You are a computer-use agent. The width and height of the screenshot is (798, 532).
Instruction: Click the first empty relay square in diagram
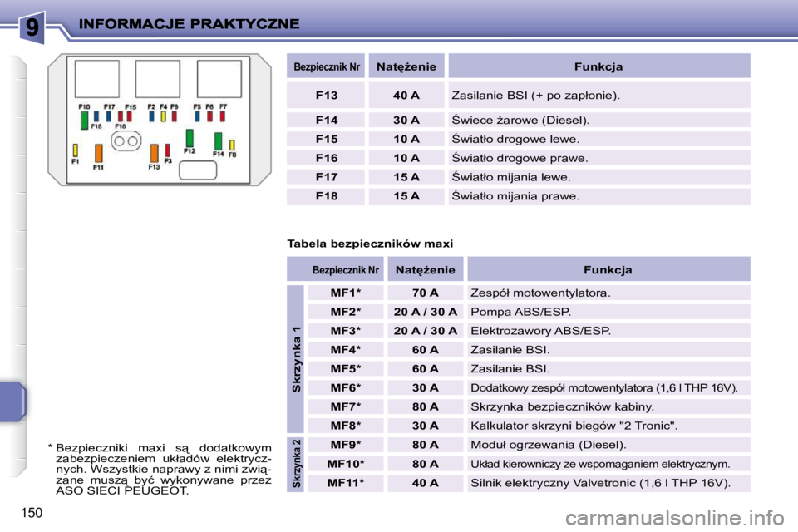[96, 78]
